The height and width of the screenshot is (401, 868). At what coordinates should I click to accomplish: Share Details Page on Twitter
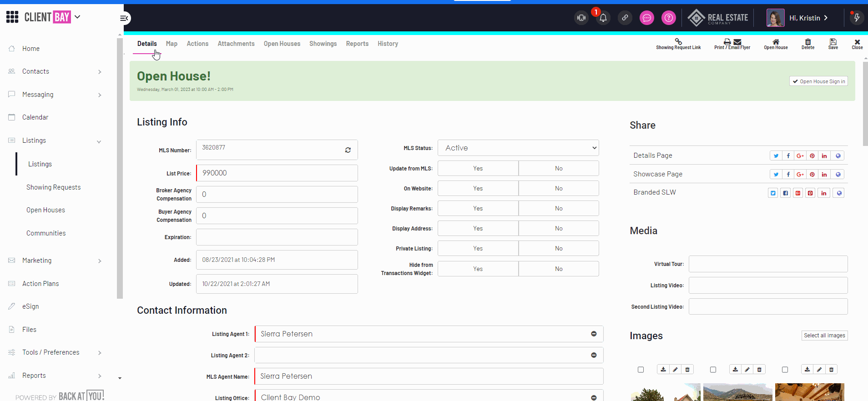776,156
